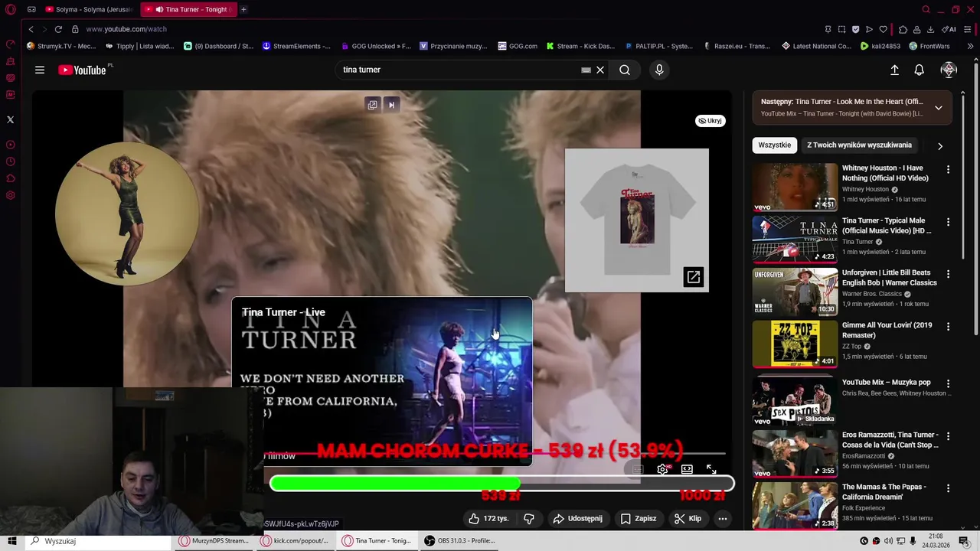Open GOG.com bookmark
980x551 pixels.
point(518,46)
